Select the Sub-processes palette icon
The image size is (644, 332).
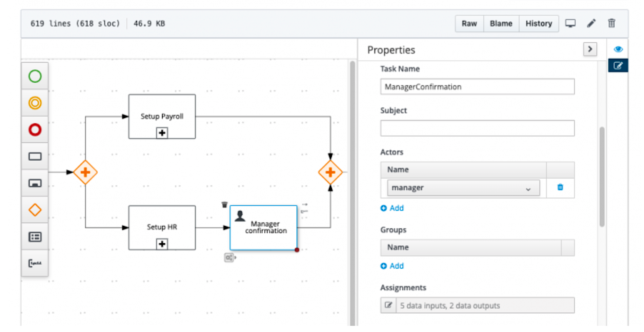(x=35, y=183)
